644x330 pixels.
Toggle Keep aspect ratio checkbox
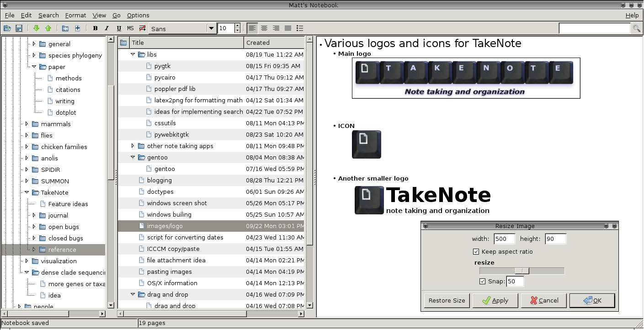point(476,252)
